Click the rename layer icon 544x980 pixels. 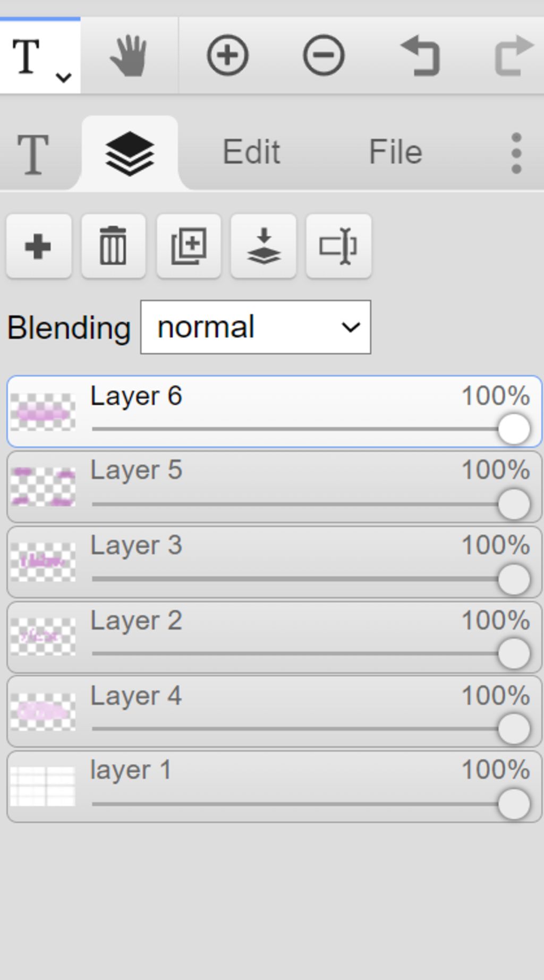coord(338,246)
